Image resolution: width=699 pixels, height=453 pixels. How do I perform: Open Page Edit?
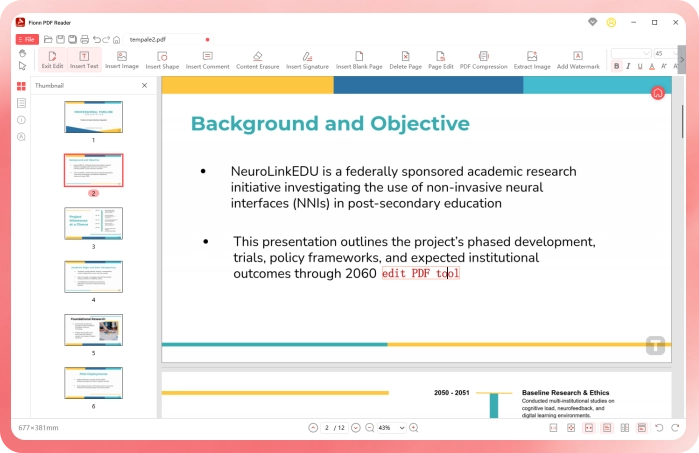(x=440, y=59)
